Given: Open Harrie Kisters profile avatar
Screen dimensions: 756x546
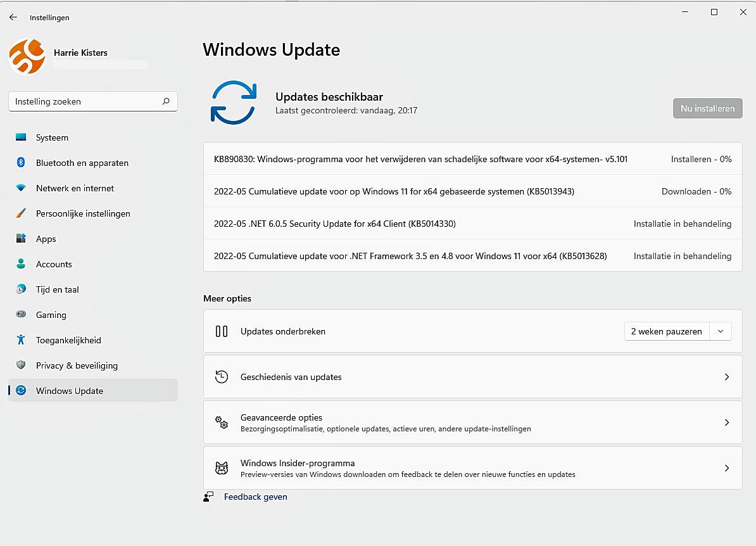Looking at the screenshot, I should point(27,57).
